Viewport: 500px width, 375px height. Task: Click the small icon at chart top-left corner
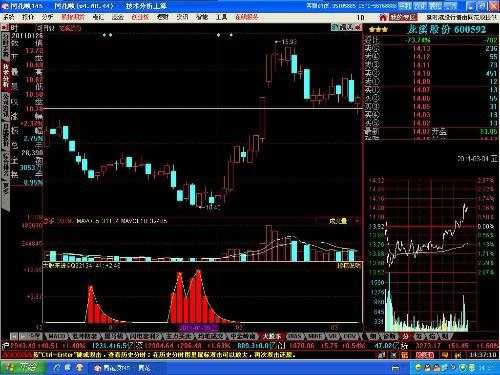tap(5, 28)
